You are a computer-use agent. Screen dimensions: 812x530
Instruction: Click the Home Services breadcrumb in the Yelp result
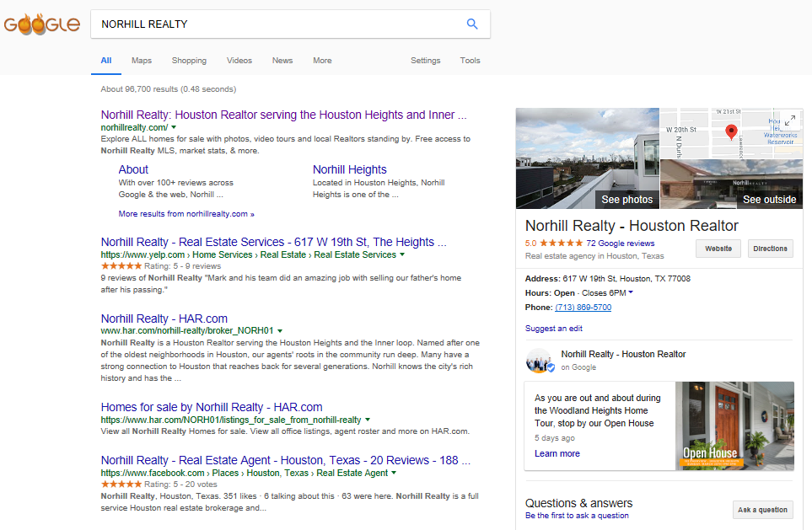[222, 254]
